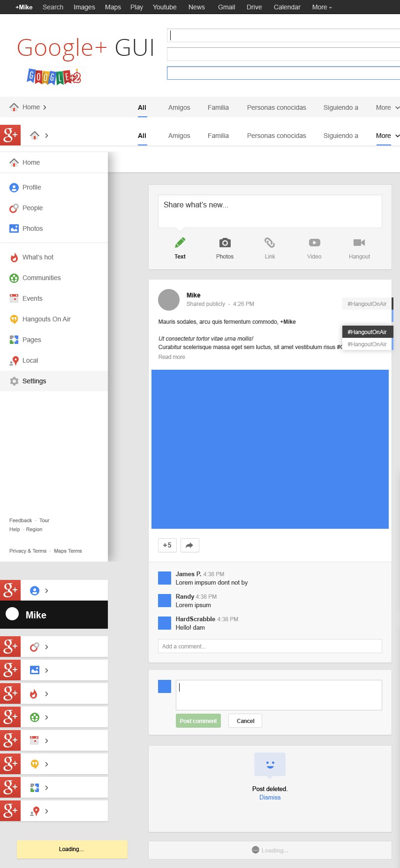Expand the g+ what's hot flame row chevron

click(x=46, y=694)
